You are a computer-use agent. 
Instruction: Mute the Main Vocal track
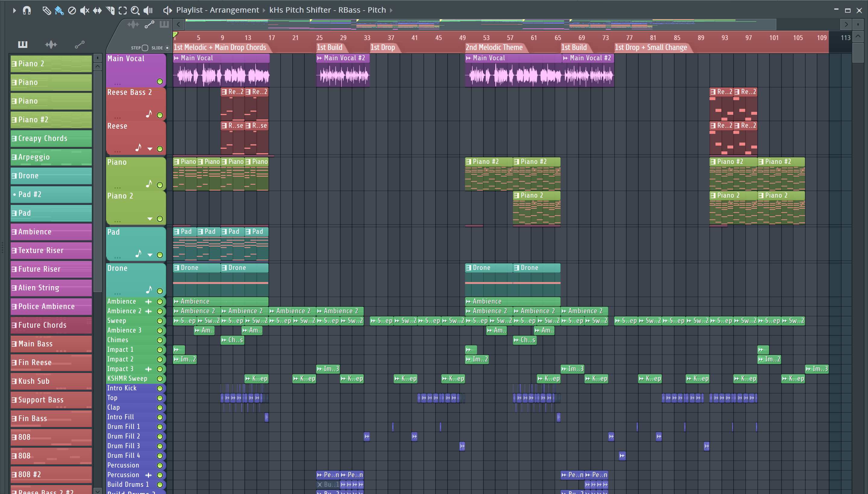160,81
